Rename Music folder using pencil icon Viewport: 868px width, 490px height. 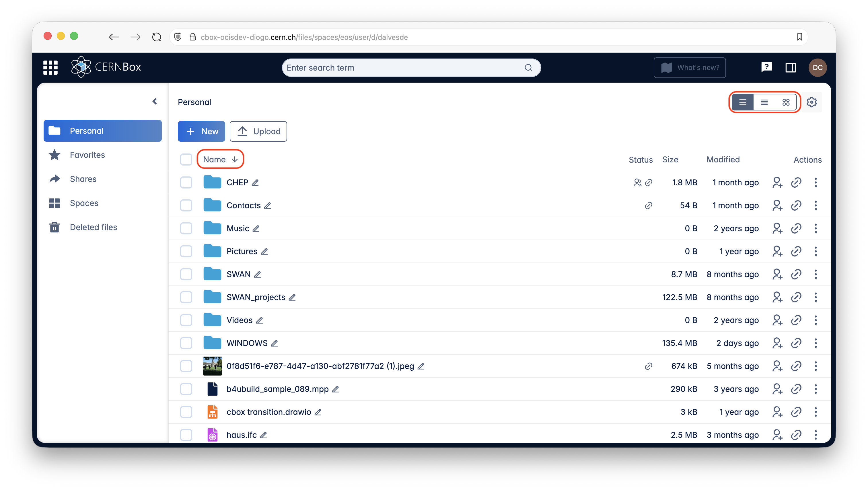pyautogui.click(x=256, y=228)
